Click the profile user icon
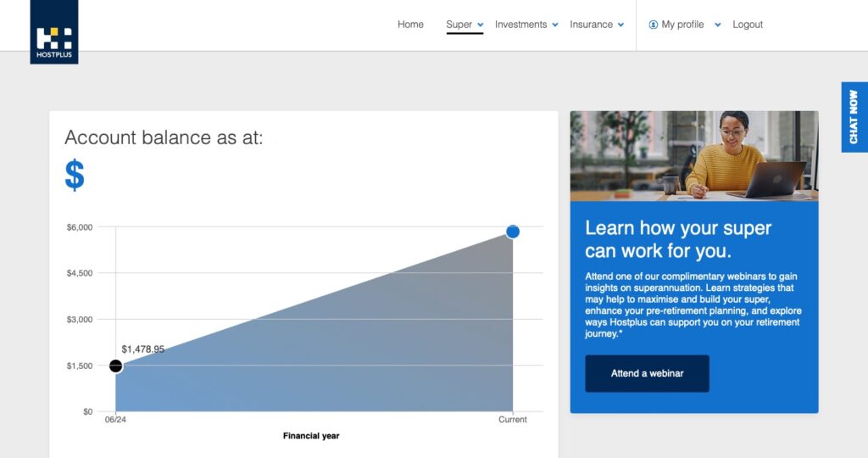The image size is (868, 458). [654, 25]
